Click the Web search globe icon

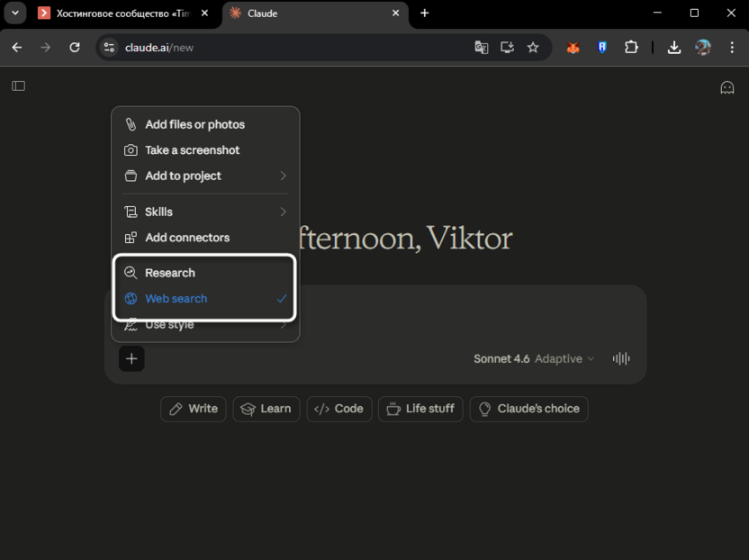(131, 299)
